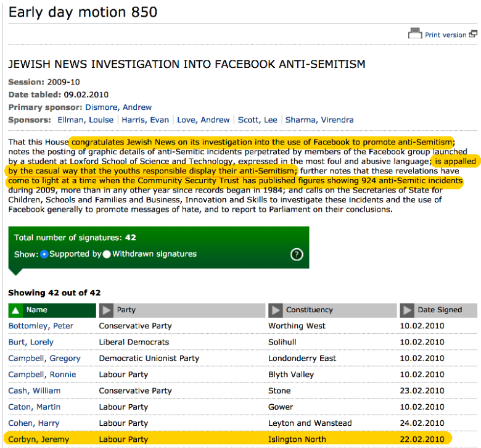Click the Total number of signatures text
Image resolution: width=481 pixels, height=448 pixels.
(75, 238)
